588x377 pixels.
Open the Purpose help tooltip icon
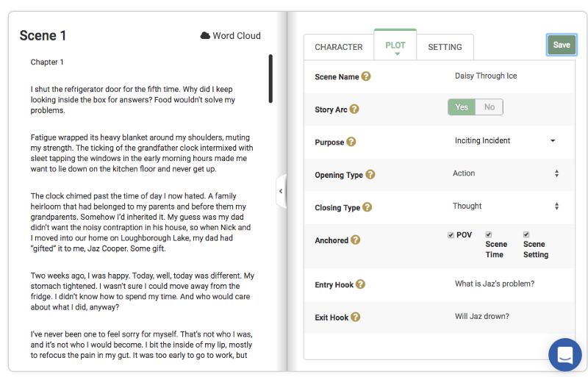[x=351, y=142]
